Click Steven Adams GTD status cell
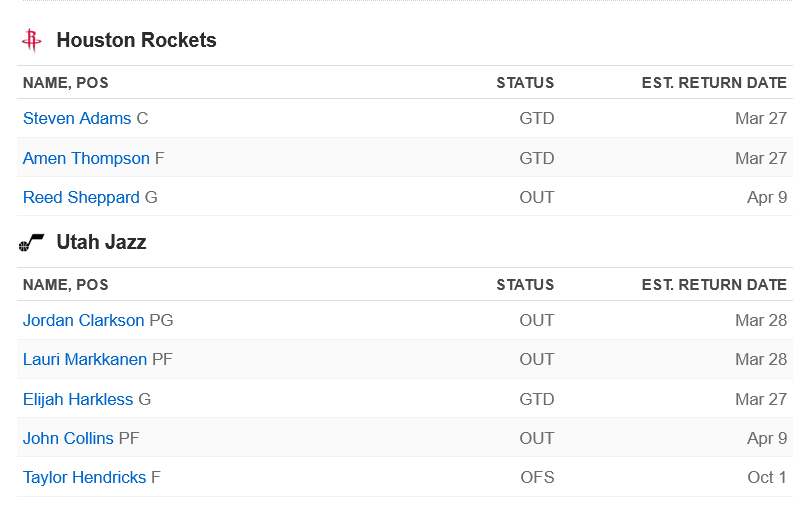809x510 pixels. click(x=537, y=118)
